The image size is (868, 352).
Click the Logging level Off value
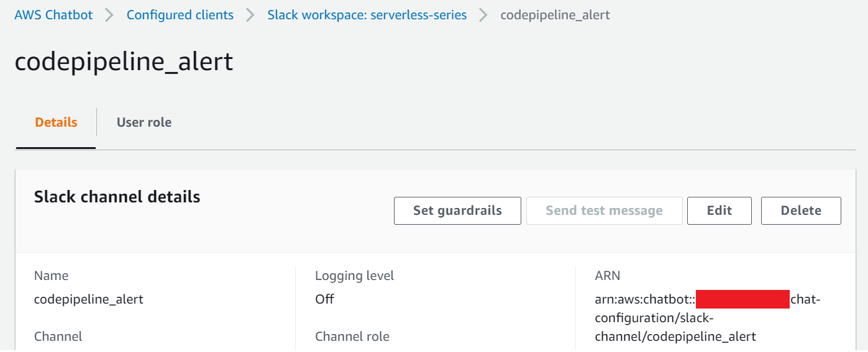[324, 299]
